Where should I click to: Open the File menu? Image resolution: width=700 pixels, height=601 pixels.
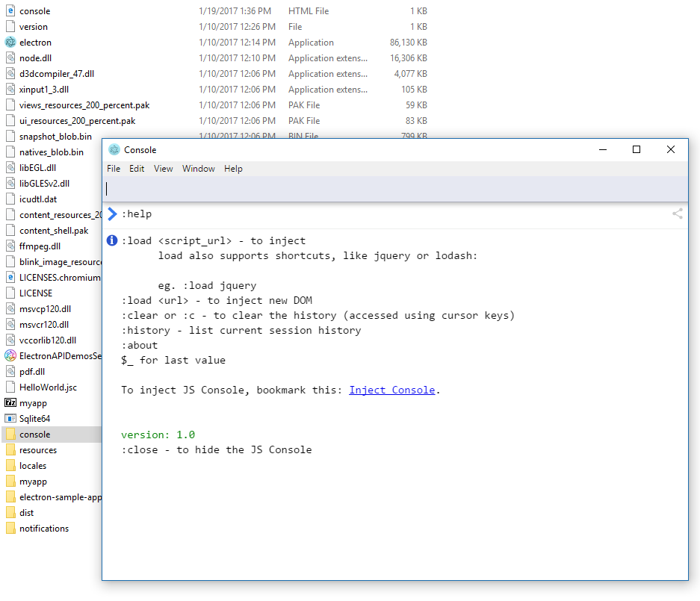coord(114,169)
